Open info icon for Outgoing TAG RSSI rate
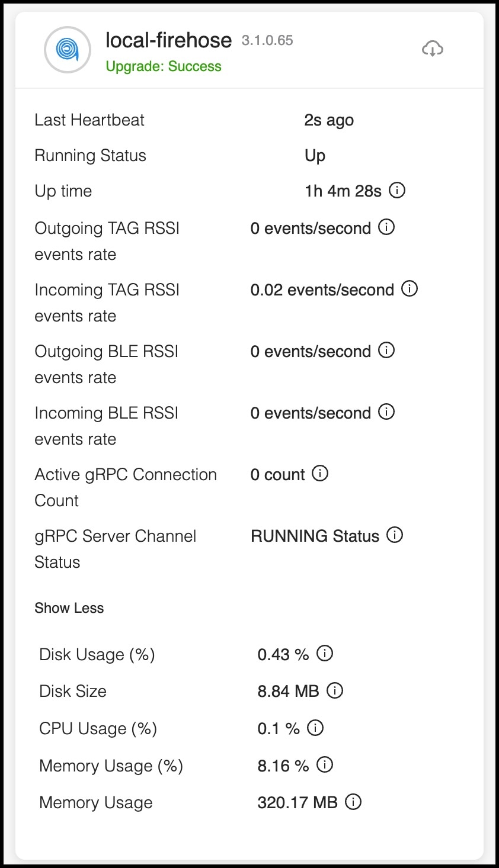 [386, 227]
